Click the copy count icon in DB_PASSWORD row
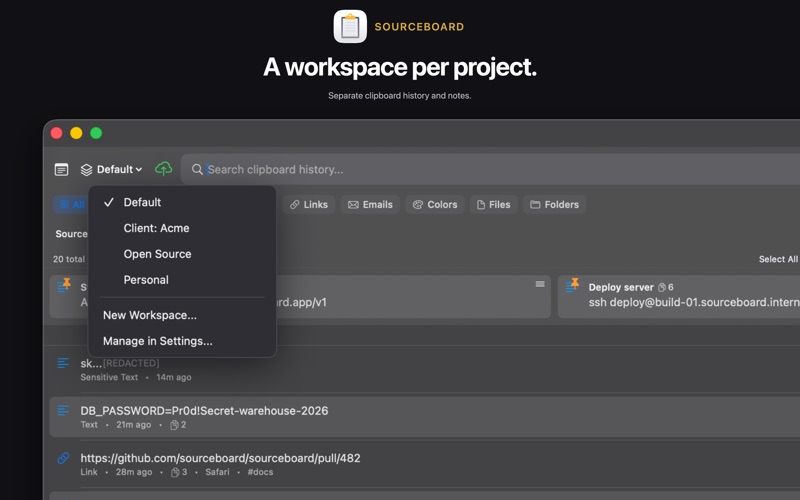This screenshot has width=800, height=500. [x=174, y=425]
